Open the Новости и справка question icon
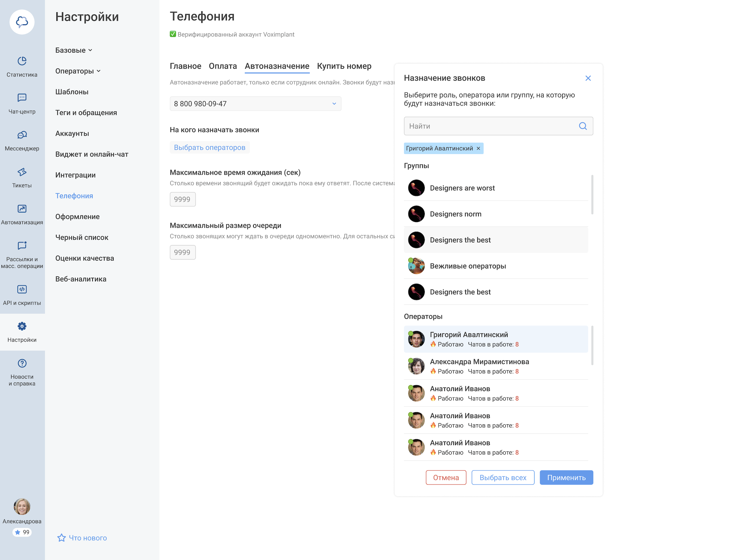Image resolution: width=749 pixels, height=560 pixels. click(22, 363)
